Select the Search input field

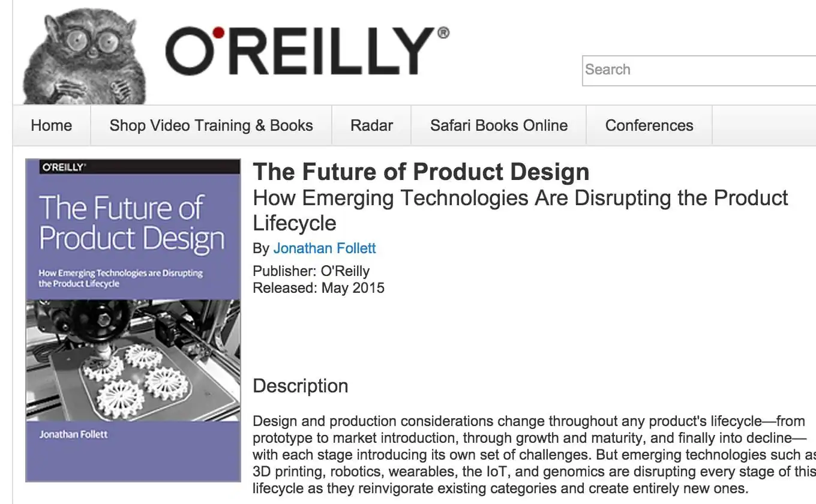point(690,70)
